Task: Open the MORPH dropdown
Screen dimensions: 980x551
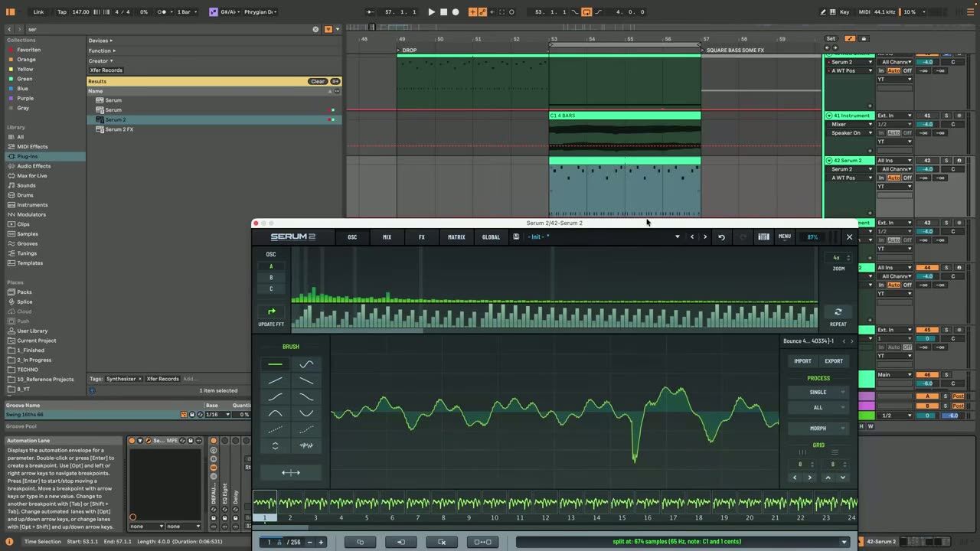Action: tap(818, 429)
